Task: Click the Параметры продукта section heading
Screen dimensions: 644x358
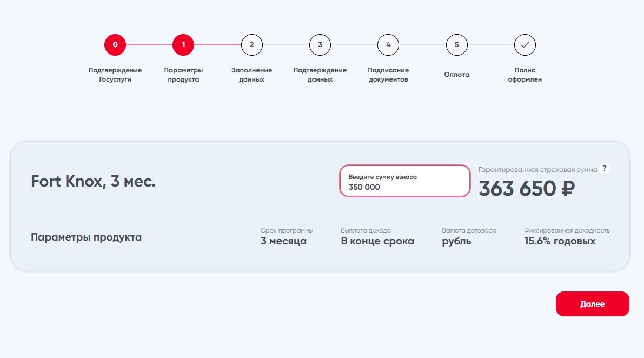Action: (87, 237)
